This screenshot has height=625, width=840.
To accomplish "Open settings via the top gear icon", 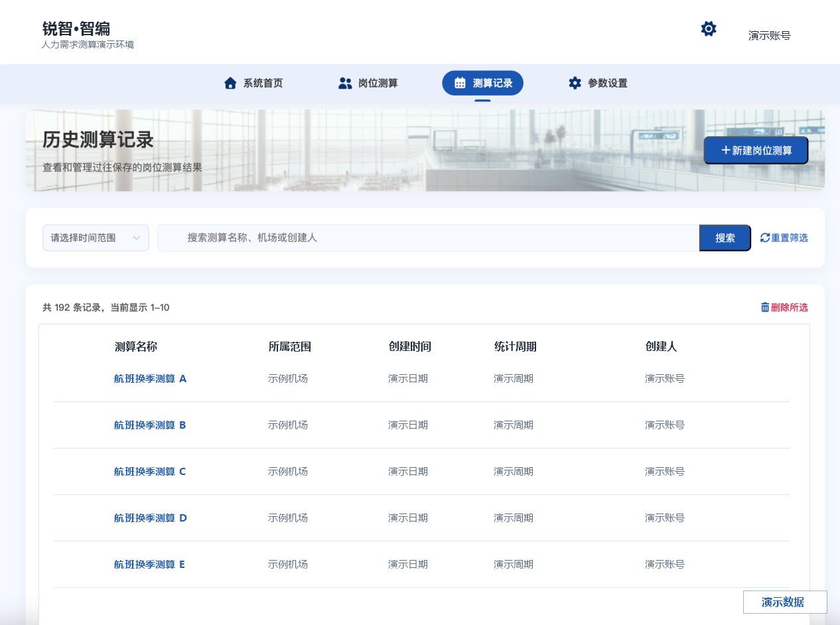I will click(x=709, y=29).
